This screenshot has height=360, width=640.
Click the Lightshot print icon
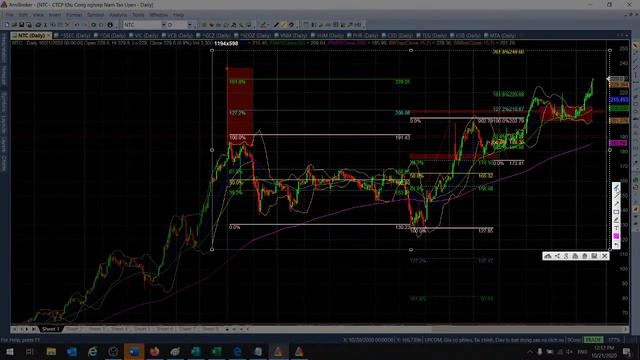pyautogui.click(x=575, y=256)
